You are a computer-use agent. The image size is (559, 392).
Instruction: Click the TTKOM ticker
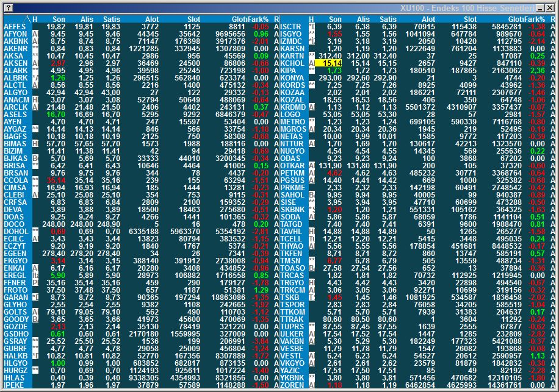point(293,312)
